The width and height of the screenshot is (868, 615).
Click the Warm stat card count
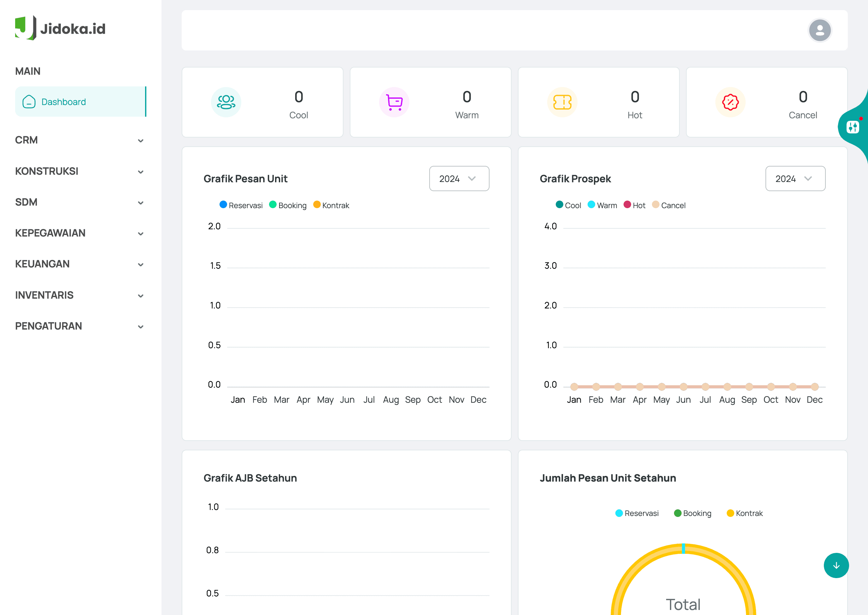pyautogui.click(x=467, y=97)
